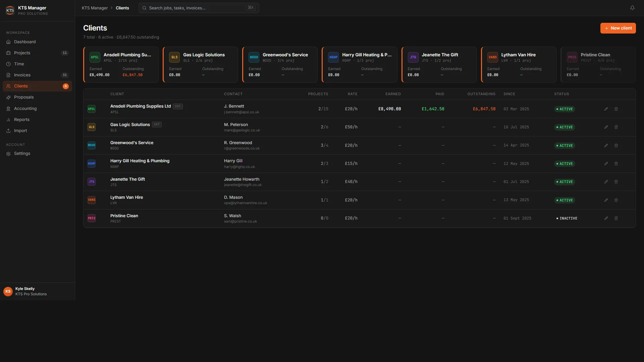Click the KTS logo in the sidebar

[10, 10]
